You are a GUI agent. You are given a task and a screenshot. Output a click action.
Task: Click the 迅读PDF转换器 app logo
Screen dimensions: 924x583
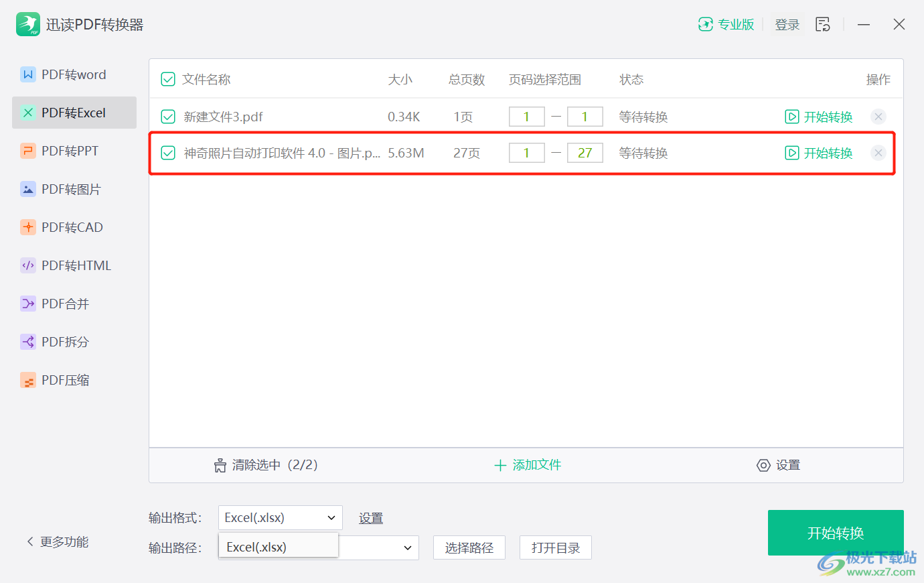pos(27,24)
